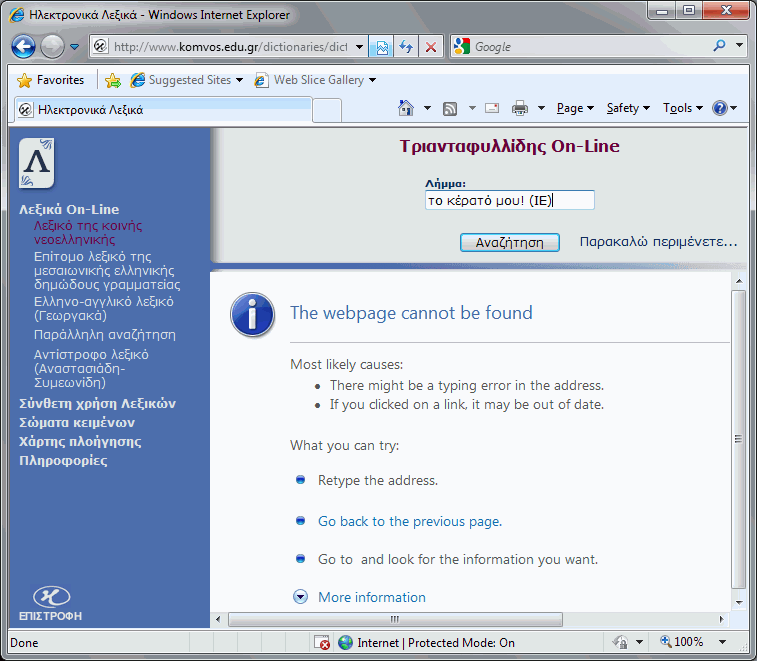Click the RSS feeds icon
Viewport: 757px width, 661px height.
tap(450, 109)
